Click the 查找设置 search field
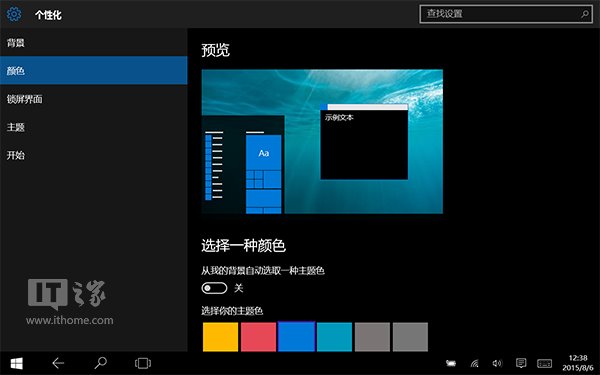This screenshot has height=375, width=600. 506,15
